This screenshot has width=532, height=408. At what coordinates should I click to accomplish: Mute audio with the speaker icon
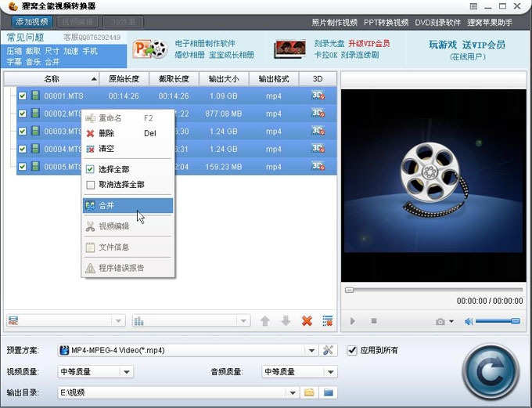coord(469,321)
